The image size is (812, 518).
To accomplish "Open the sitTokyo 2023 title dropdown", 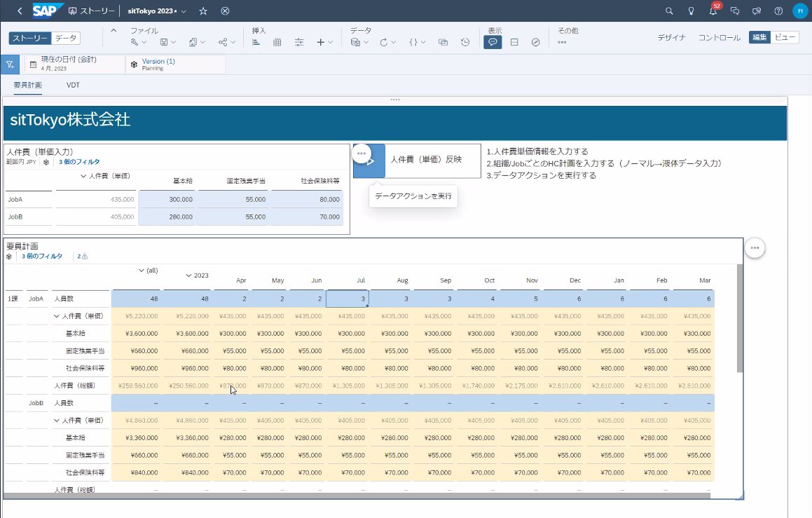I will (x=157, y=11).
